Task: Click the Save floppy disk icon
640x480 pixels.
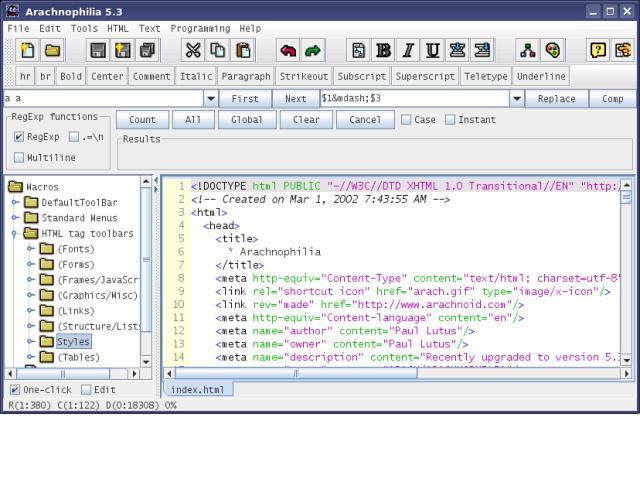Action: click(98, 51)
